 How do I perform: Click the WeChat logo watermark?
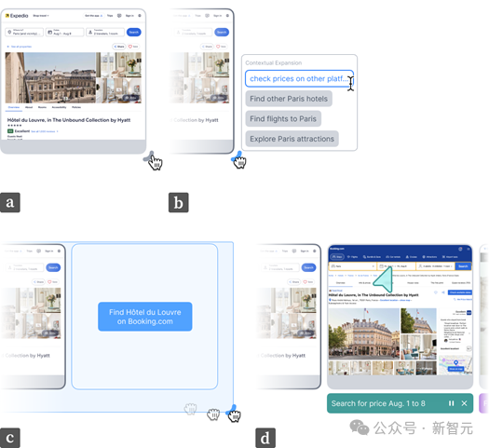[359, 428]
